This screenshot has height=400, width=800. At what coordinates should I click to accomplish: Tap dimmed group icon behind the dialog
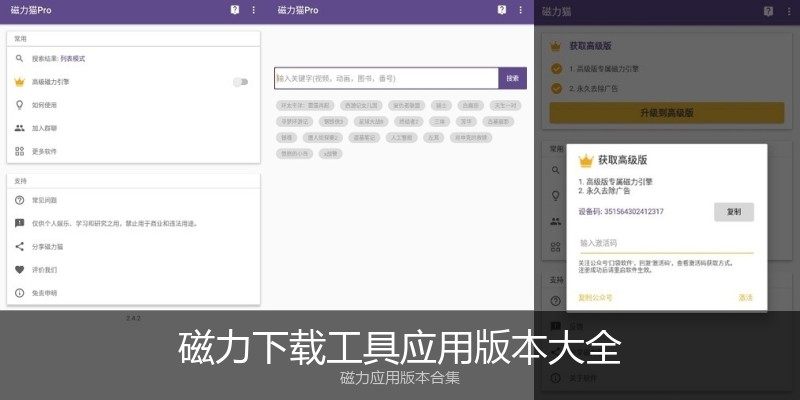click(556, 221)
